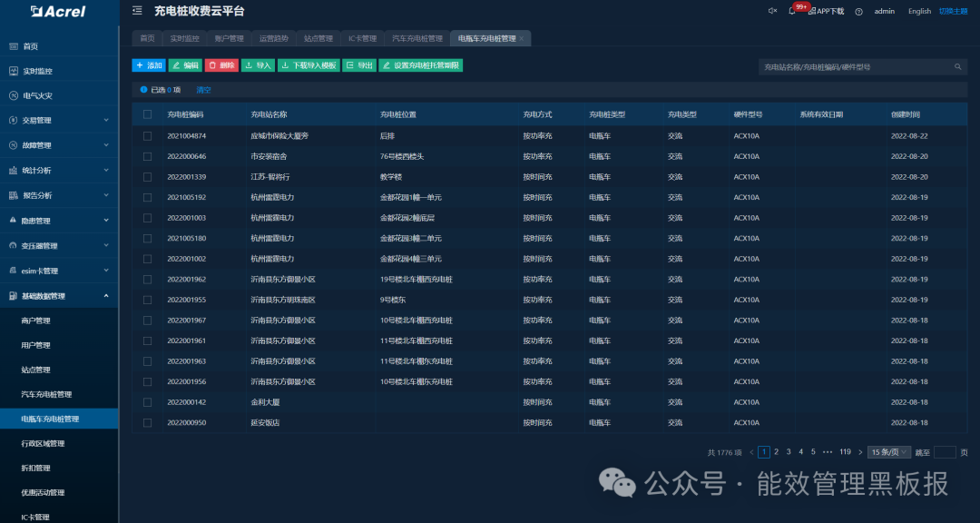Switch to the IC卡管理 tab
The width and height of the screenshot is (980, 523).
tap(362, 38)
